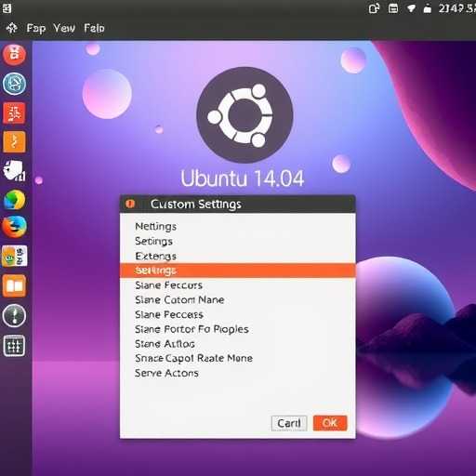Click the Ubuntu logo on the desktop
The height and width of the screenshot is (476, 476).
pyautogui.click(x=245, y=115)
